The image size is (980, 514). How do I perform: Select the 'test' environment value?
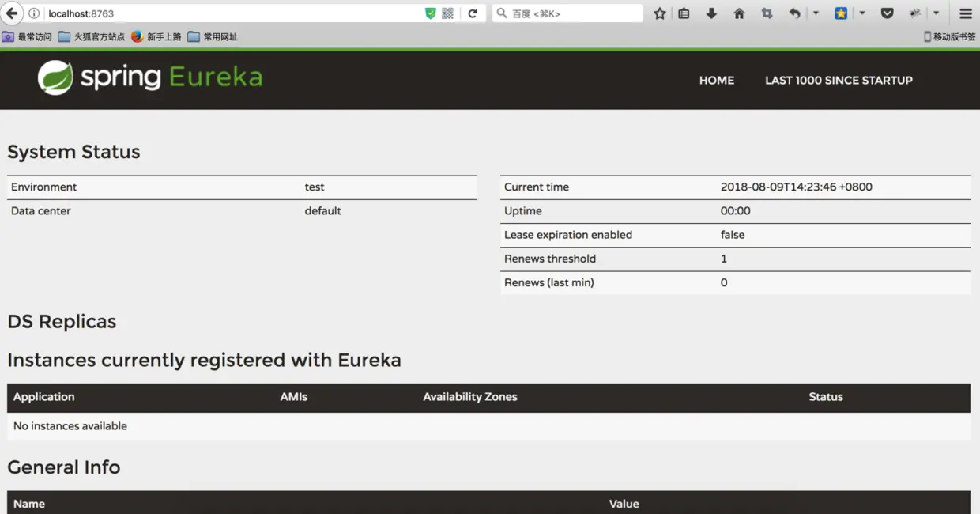(315, 187)
